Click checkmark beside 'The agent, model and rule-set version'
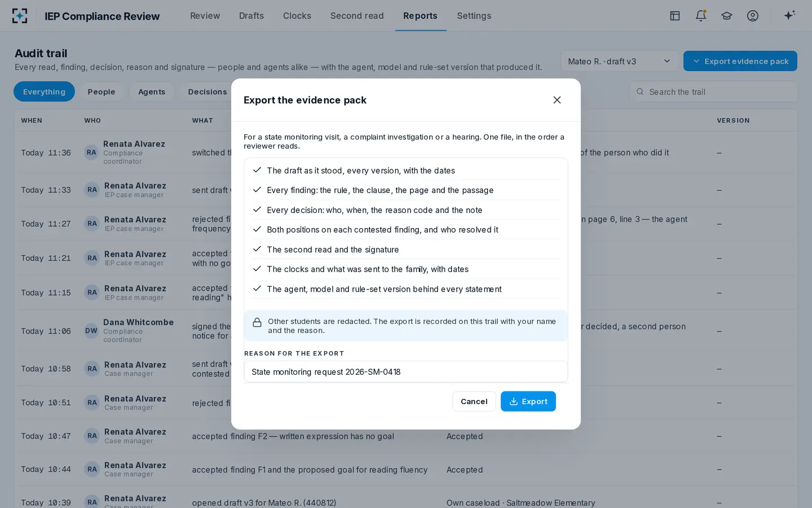 coord(257,288)
